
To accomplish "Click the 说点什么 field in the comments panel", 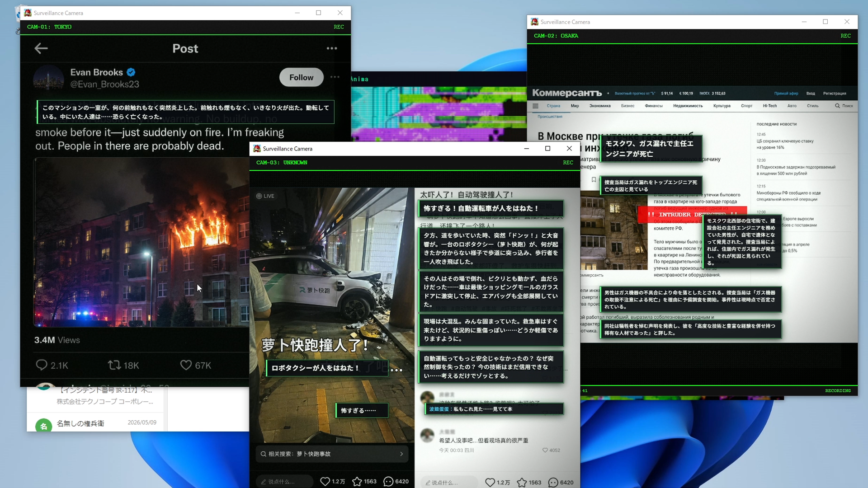I will click(x=448, y=483).
